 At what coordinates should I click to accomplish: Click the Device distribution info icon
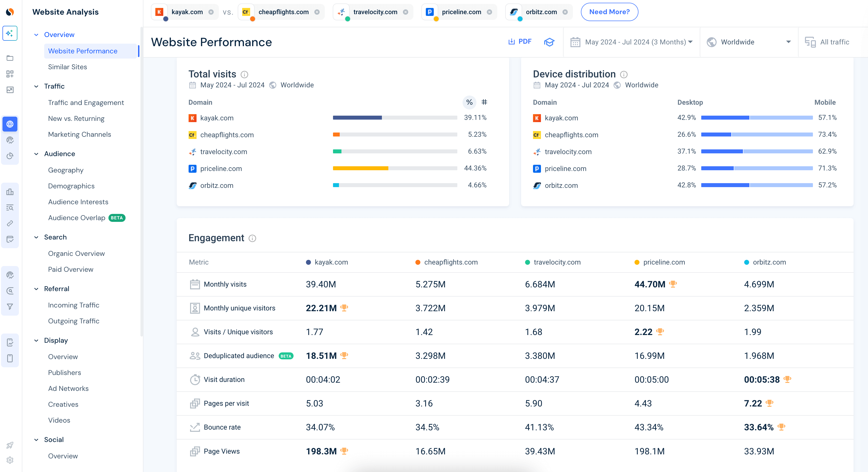(x=624, y=74)
